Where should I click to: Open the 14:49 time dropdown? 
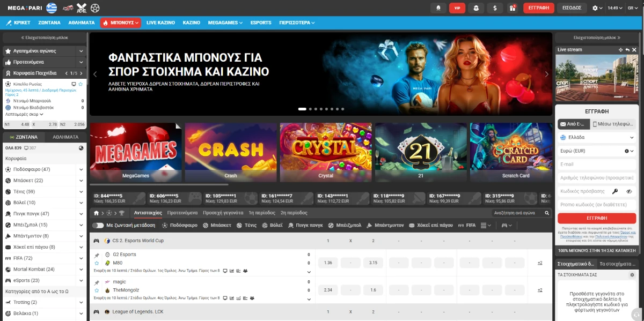point(615,8)
